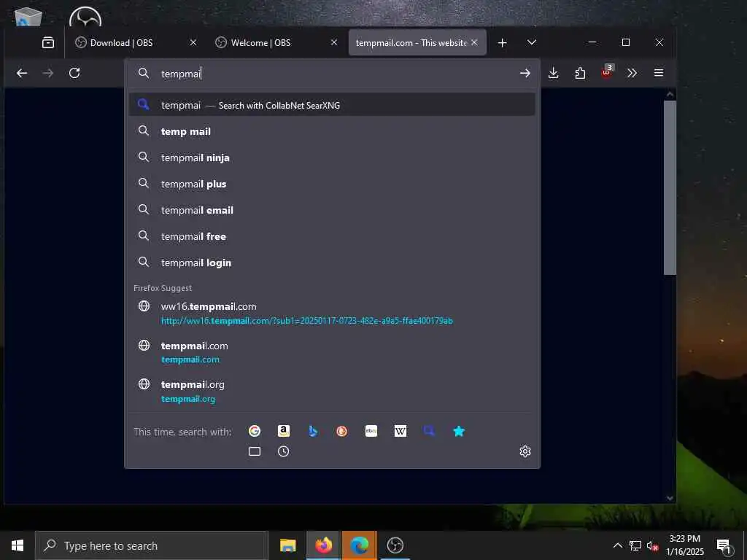Go to the typed address with arrow
The height and width of the screenshot is (560, 747).
click(x=525, y=74)
